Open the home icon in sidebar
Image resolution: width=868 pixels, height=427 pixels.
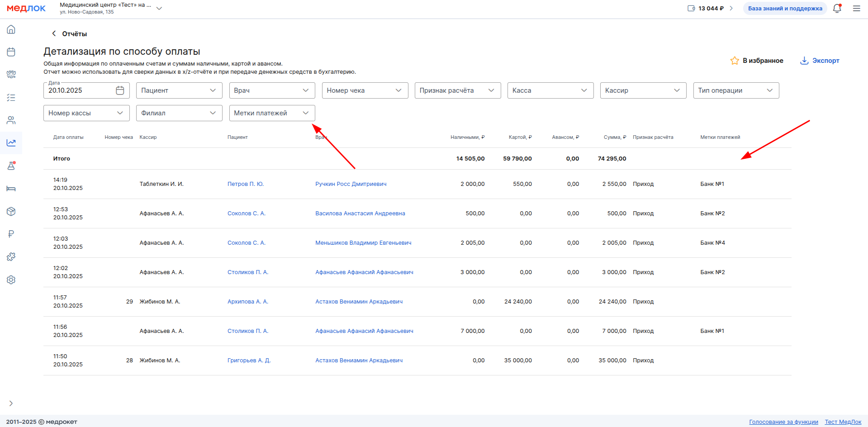click(x=11, y=30)
